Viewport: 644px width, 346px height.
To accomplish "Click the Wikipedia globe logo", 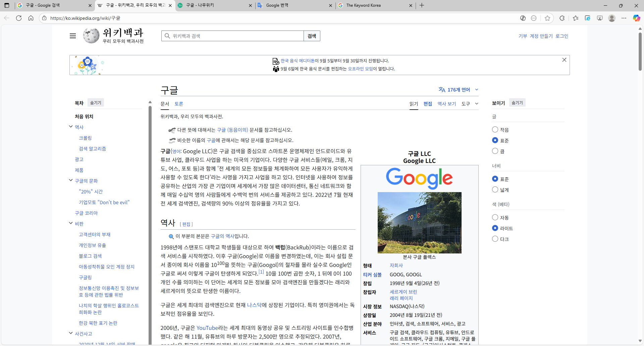I will [91, 36].
